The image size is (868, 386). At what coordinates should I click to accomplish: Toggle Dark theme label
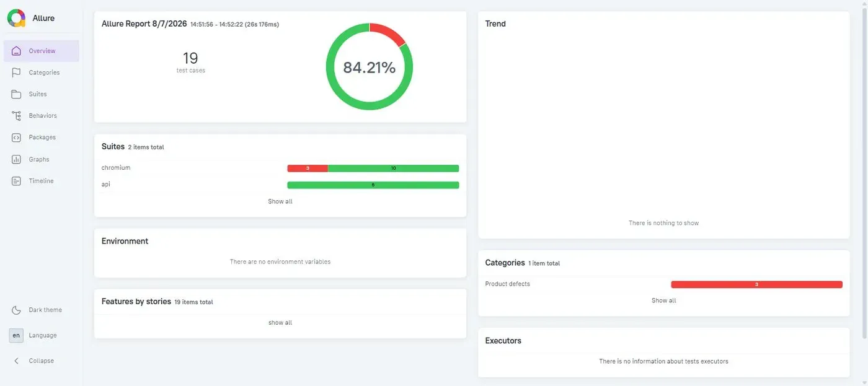[45, 310]
